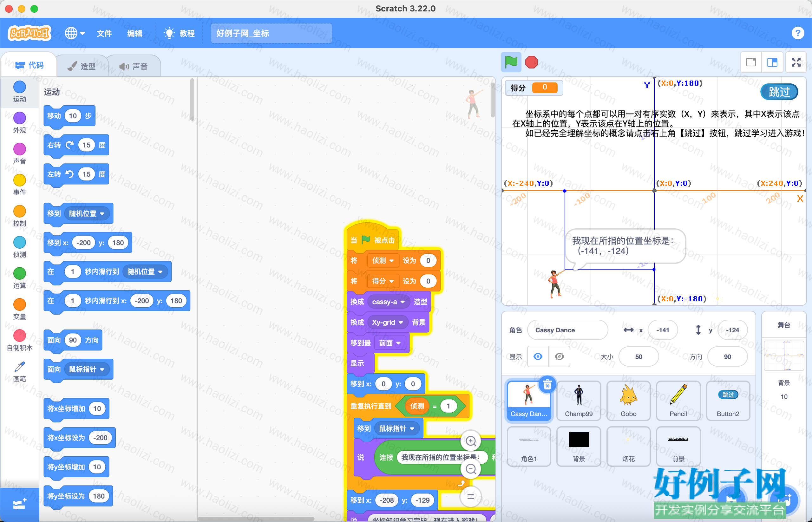Screen dimensions: 812x522
Task: Open 鼠标指针 dropdown in the palette 面向 block
Action: [87, 369]
